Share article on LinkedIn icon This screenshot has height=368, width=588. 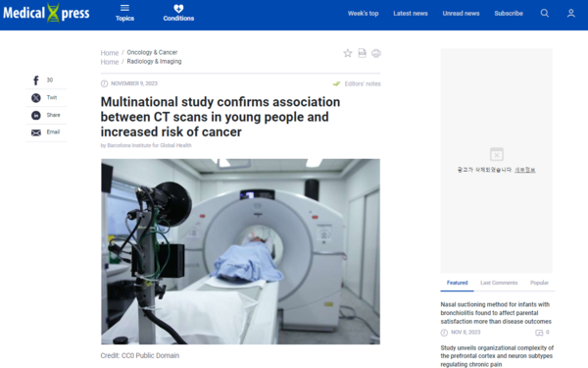[36, 115]
